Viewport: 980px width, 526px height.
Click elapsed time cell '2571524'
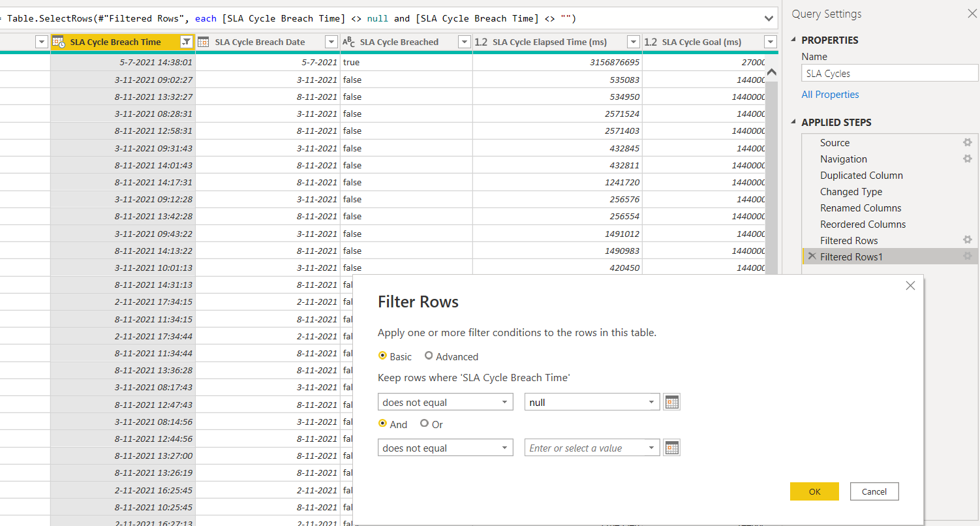click(557, 114)
